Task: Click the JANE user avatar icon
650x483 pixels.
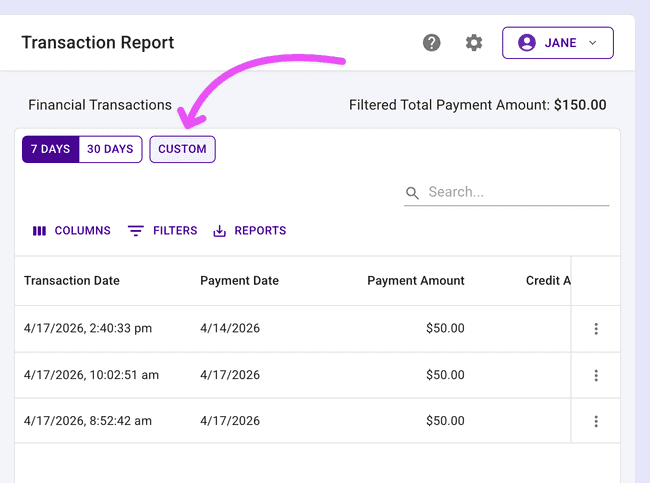Action: (x=526, y=43)
